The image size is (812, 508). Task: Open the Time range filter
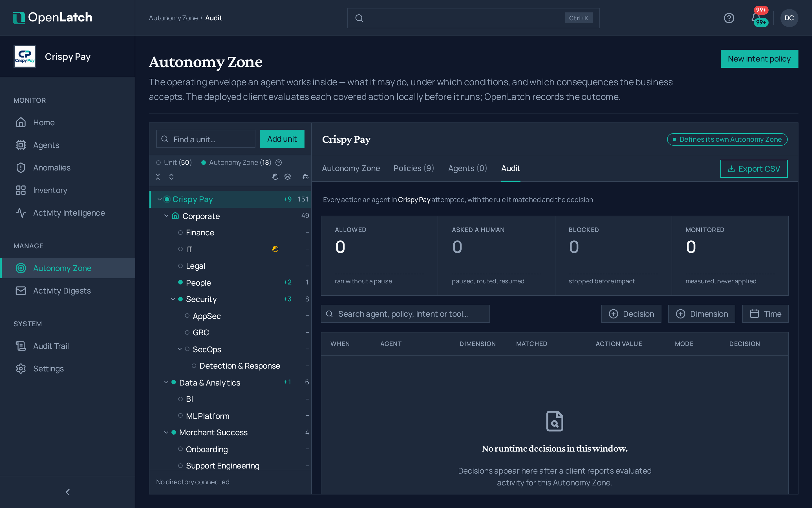pos(765,314)
